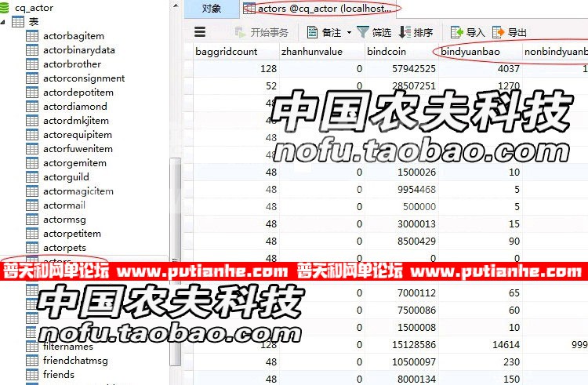Open the actordmkjitem table
The height and width of the screenshot is (385, 588).
76,121
